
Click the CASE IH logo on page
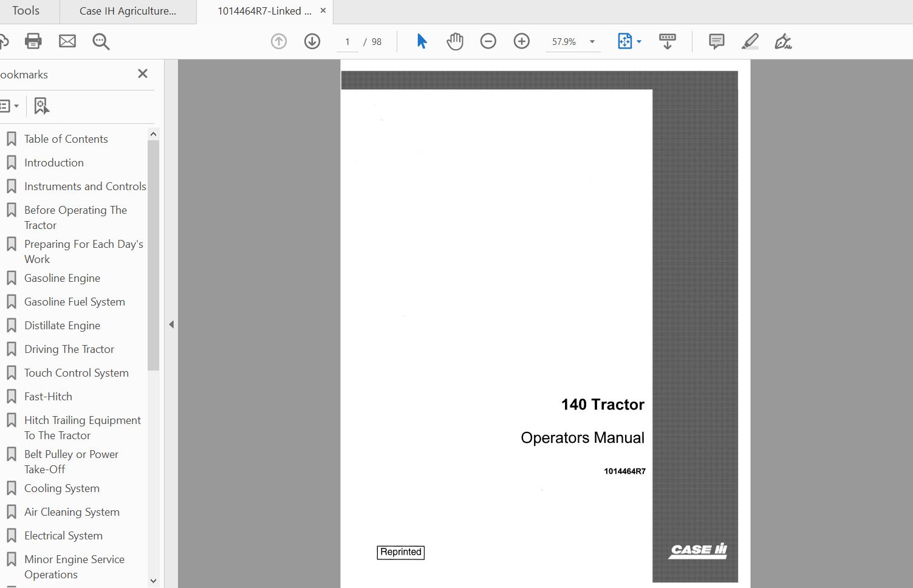pos(698,550)
